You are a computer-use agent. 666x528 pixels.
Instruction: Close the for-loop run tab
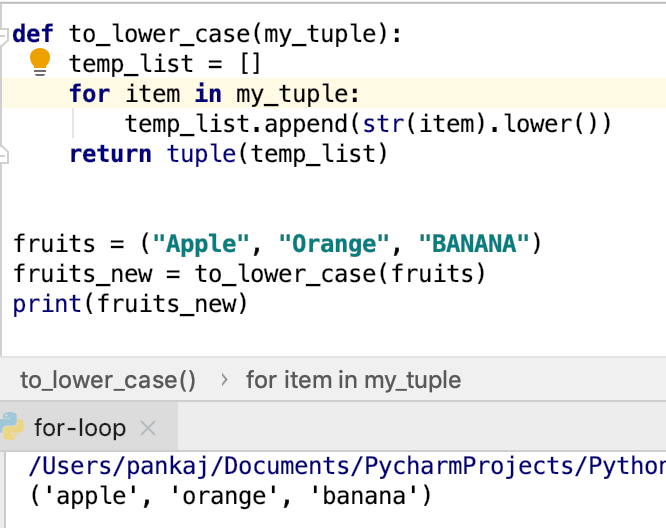pos(148,428)
